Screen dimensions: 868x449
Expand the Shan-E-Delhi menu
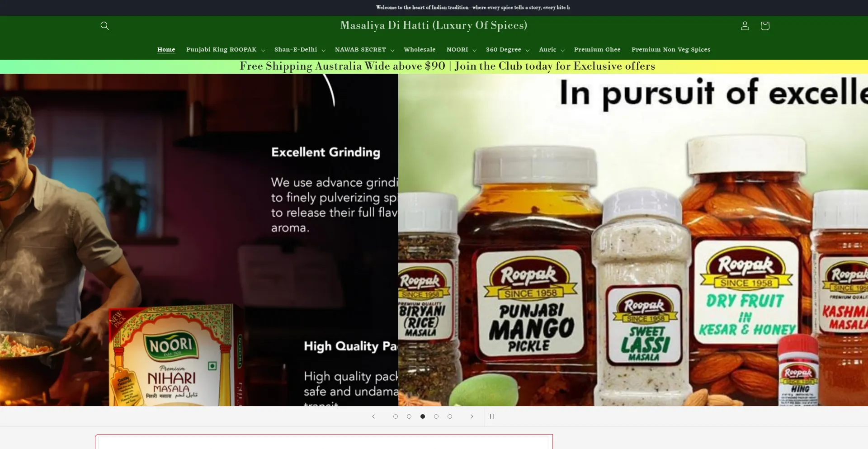coord(300,50)
